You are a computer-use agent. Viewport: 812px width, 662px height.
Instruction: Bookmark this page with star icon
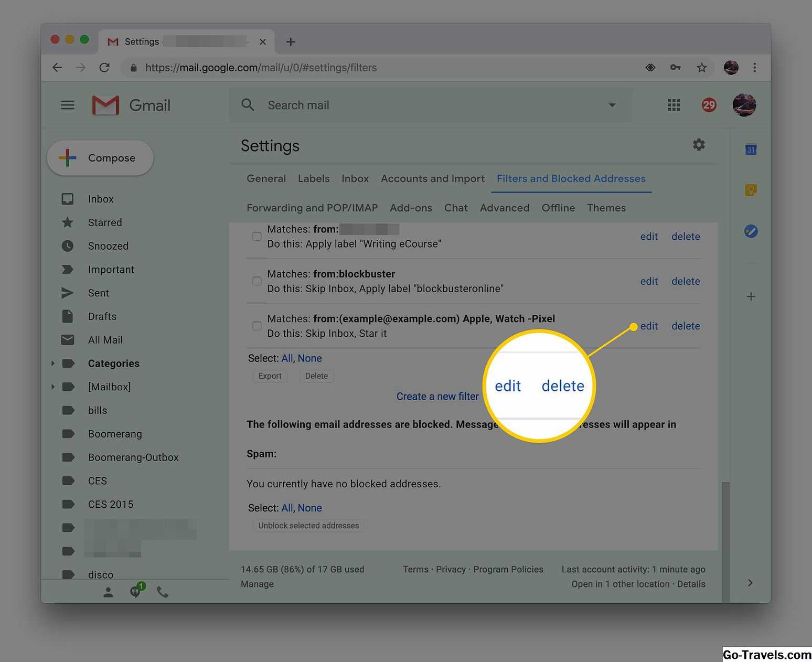701,68
